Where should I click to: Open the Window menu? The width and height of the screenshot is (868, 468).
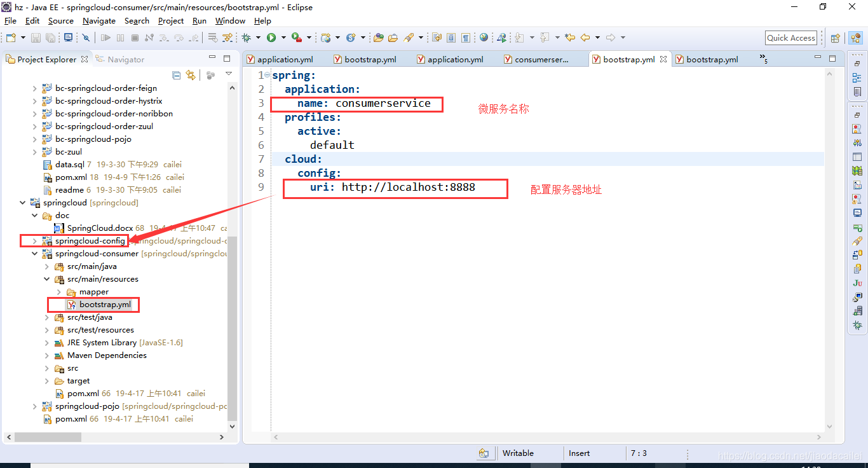point(230,20)
